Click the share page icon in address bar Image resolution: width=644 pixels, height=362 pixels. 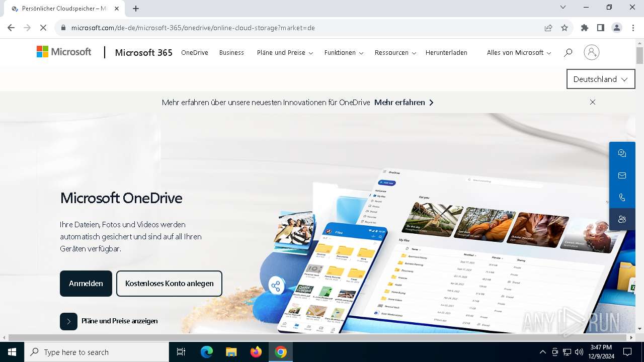point(548,28)
